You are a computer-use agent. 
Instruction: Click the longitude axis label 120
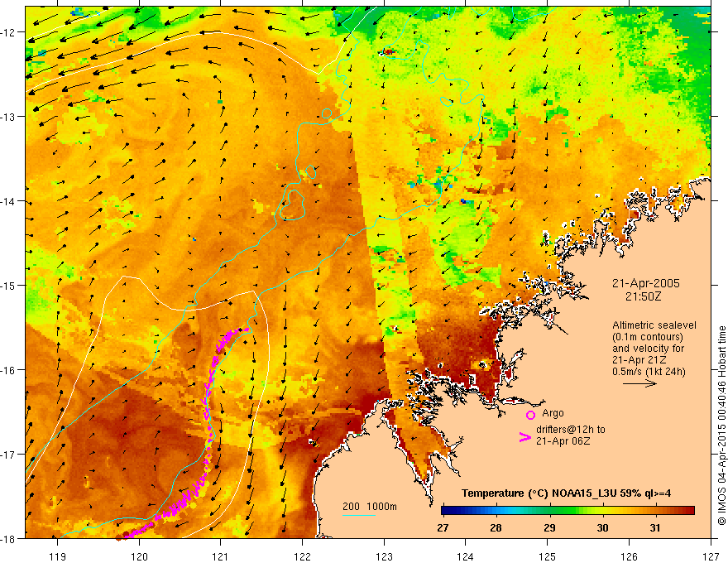pyautogui.click(x=139, y=556)
